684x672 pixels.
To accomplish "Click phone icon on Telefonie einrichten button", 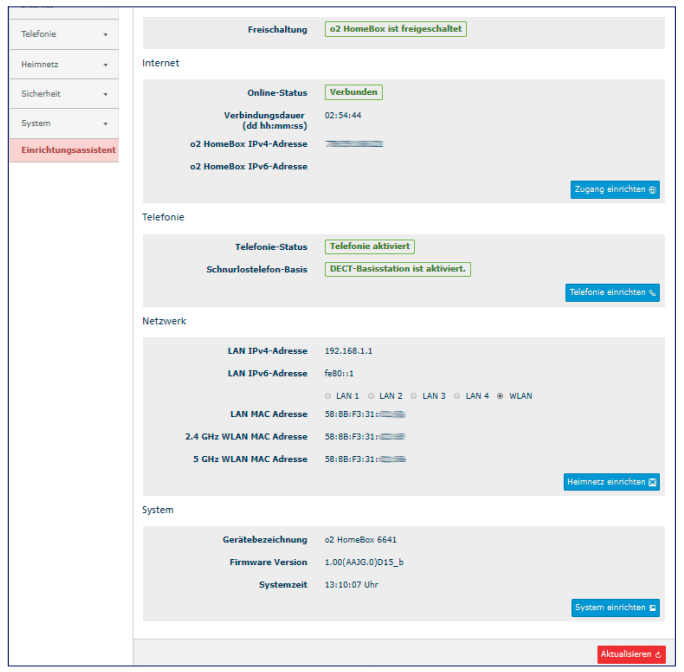I will coord(652,293).
